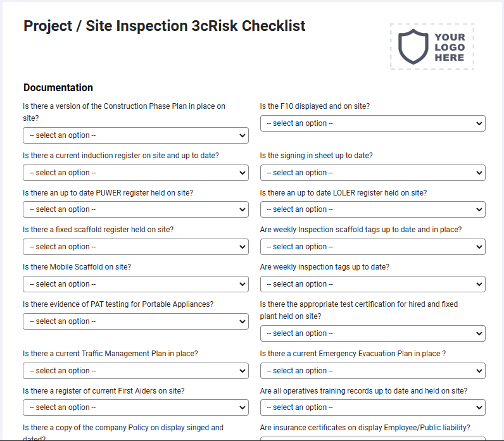504x441 pixels.
Task: Expand the Emergency Evacuation Plan dropdown
Action: point(372,371)
